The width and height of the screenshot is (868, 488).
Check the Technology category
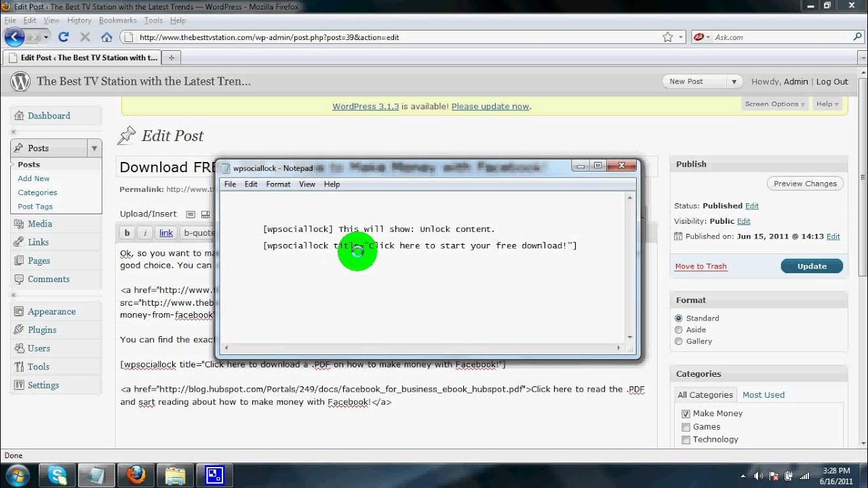[686, 440]
